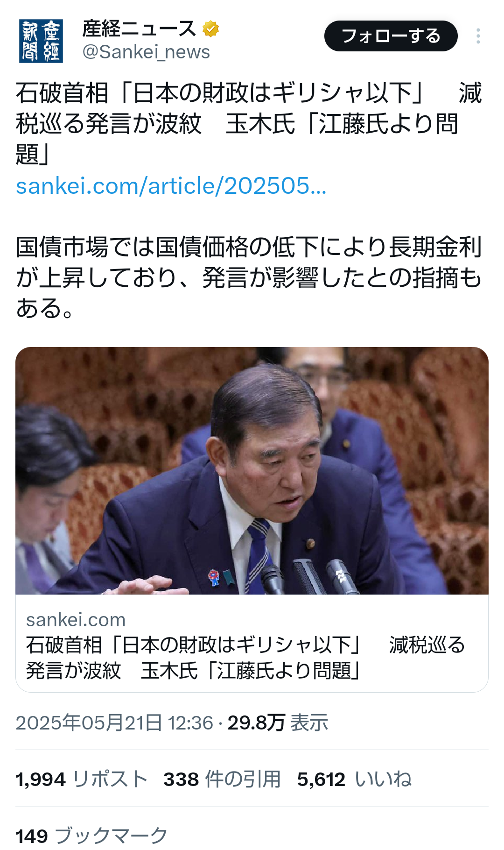Open the Sankei News profile avatar
Screen dimensions: 504x850
click(x=41, y=41)
